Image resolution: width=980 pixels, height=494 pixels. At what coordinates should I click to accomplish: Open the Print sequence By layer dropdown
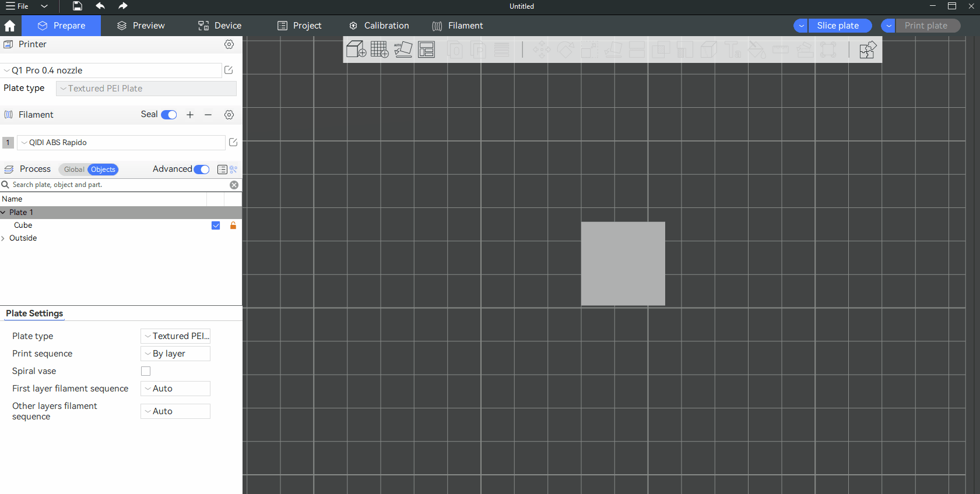pos(175,354)
